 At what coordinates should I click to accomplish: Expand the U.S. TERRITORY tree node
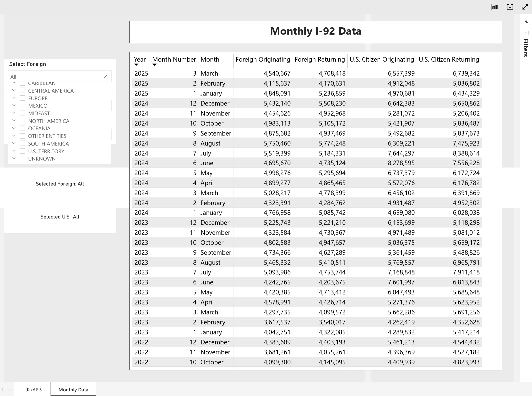(14, 151)
